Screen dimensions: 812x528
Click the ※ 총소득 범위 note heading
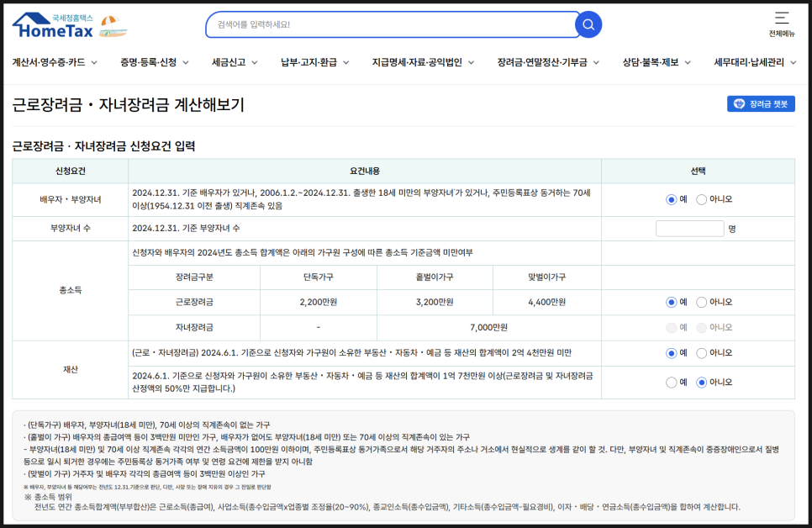[x=48, y=496]
